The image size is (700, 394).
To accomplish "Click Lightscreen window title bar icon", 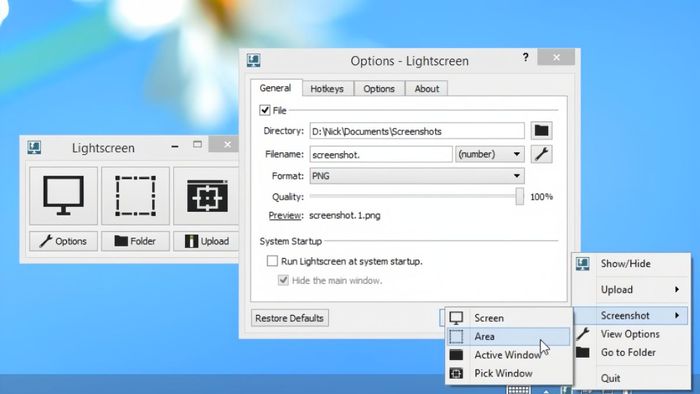I will (x=34, y=147).
